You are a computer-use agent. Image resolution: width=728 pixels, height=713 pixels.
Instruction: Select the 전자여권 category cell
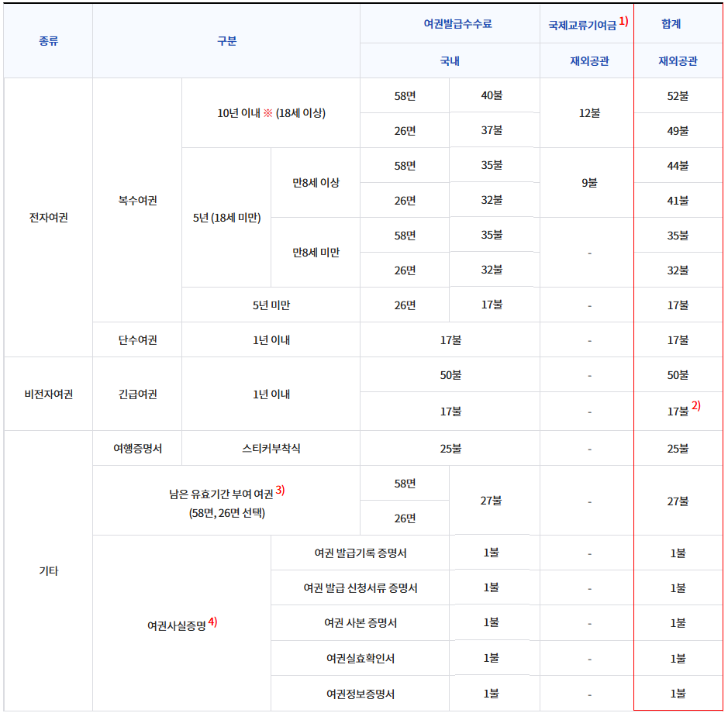coord(48,218)
